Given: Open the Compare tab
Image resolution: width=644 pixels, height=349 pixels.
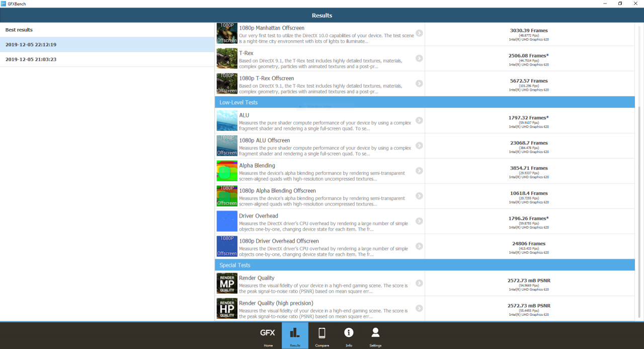Looking at the screenshot, I should click(322, 335).
